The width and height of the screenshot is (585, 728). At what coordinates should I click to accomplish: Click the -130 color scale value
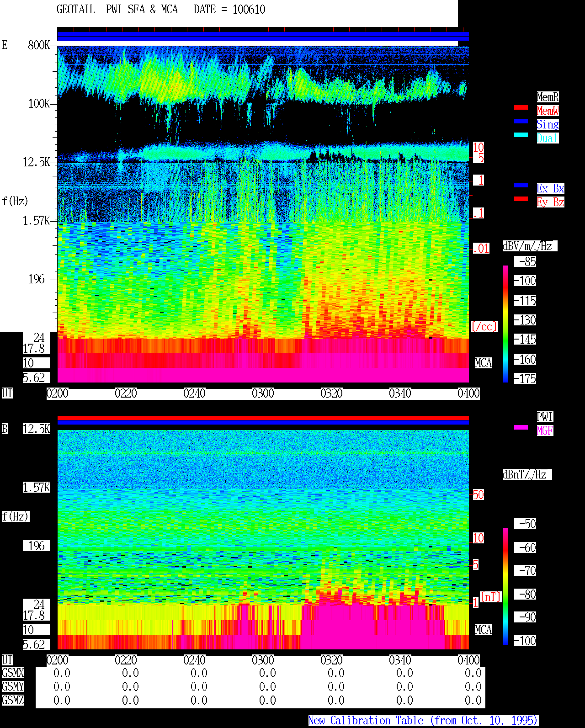(x=526, y=320)
